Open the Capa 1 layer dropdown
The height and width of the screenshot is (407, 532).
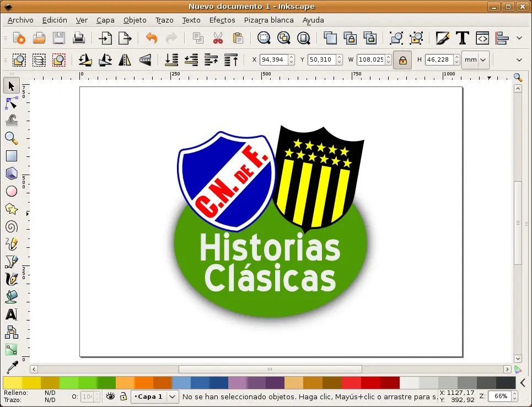(x=155, y=397)
